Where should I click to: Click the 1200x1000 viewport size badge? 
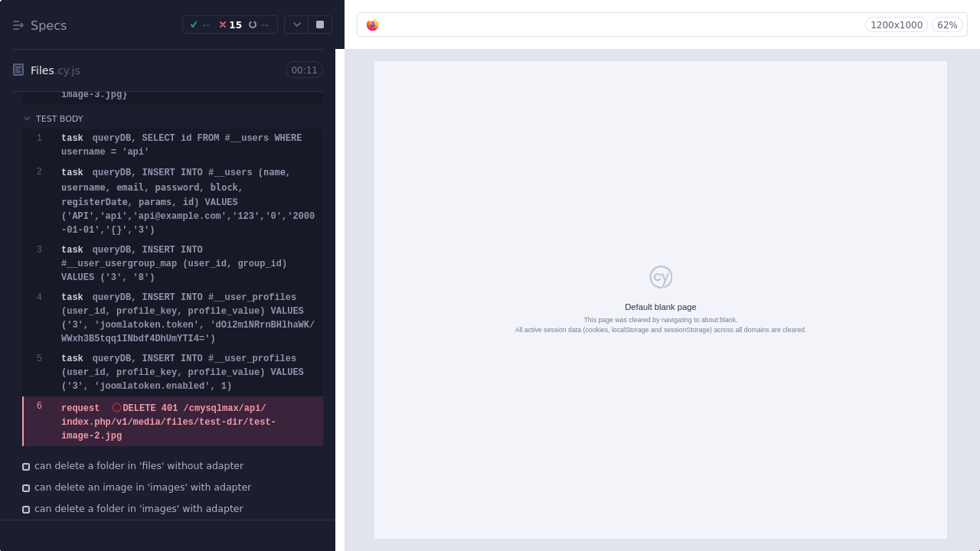[897, 25]
